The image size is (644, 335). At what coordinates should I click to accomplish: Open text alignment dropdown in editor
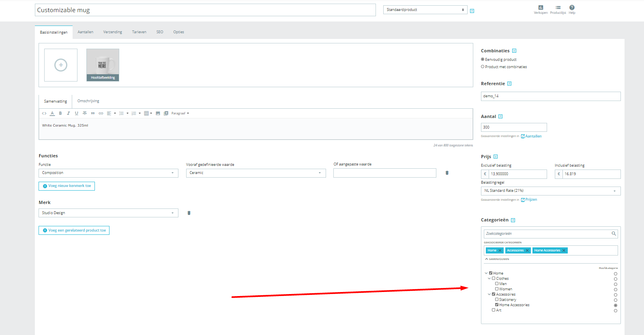pos(111,114)
